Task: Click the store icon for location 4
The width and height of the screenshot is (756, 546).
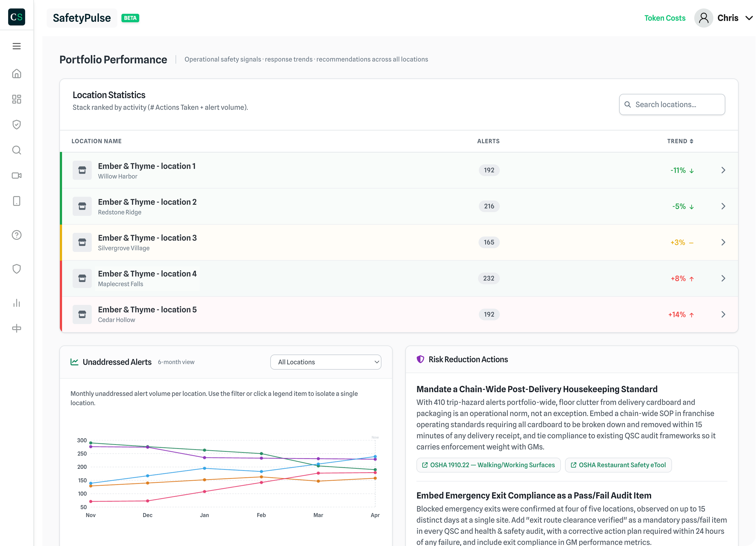Action: (x=82, y=278)
